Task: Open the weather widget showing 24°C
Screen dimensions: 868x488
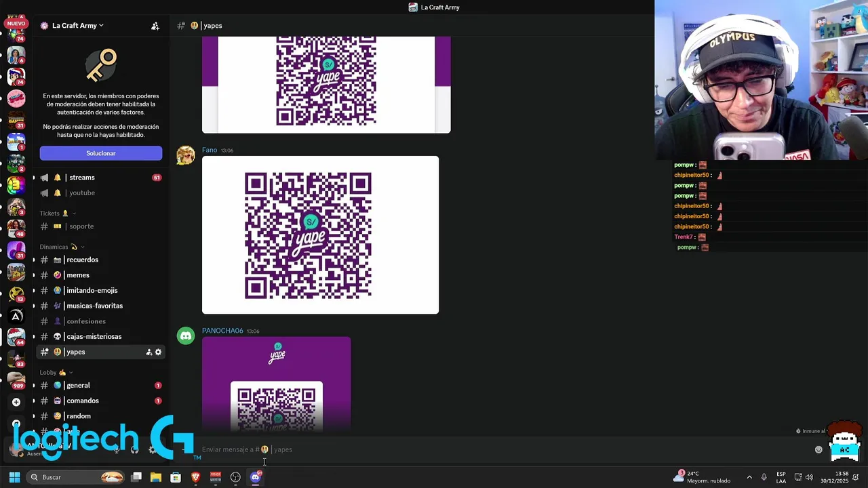Action: [x=702, y=477]
